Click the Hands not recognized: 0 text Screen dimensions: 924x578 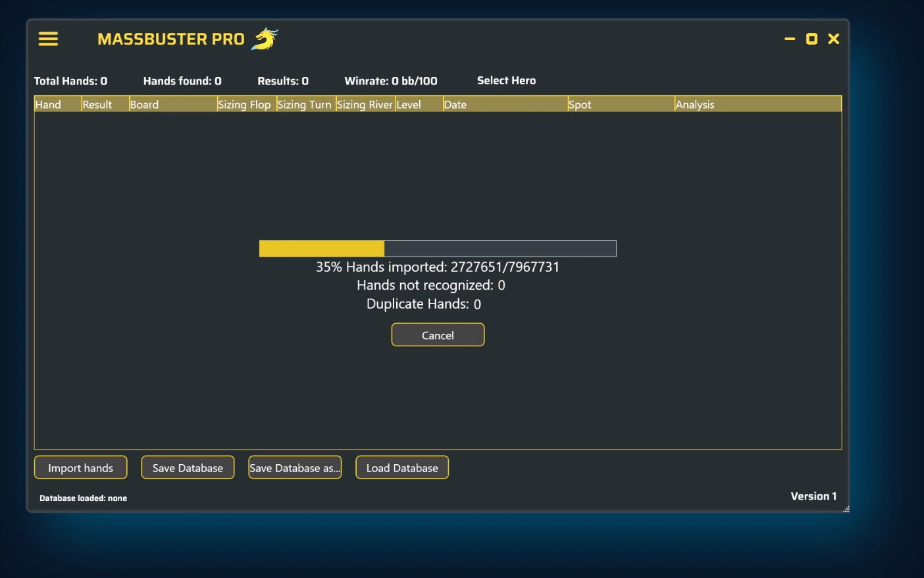tap(431, 285)
